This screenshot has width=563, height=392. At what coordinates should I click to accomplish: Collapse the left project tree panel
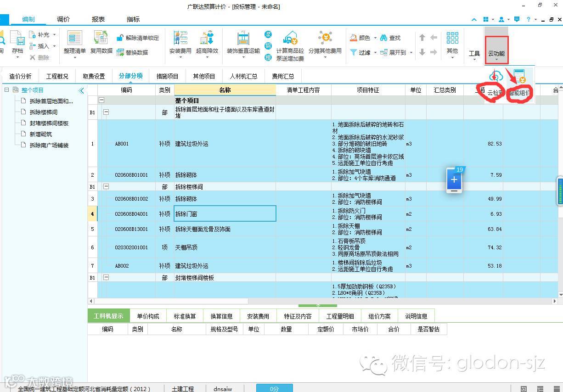pyautogui.click(x=82, y=90)
